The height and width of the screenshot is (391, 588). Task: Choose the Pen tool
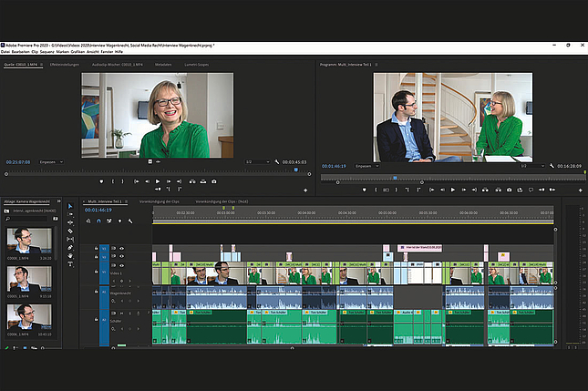[70, 247]
